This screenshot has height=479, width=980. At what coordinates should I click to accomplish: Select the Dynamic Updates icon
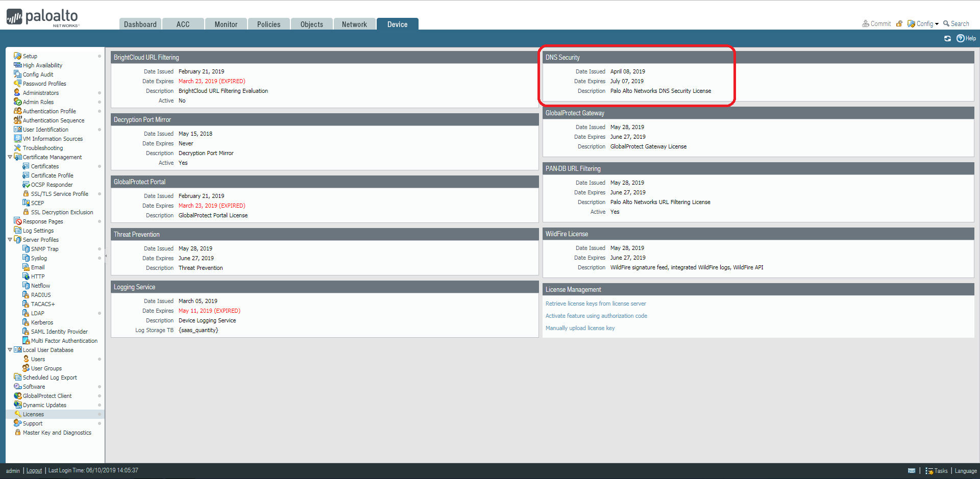click(x=17, y=405)
